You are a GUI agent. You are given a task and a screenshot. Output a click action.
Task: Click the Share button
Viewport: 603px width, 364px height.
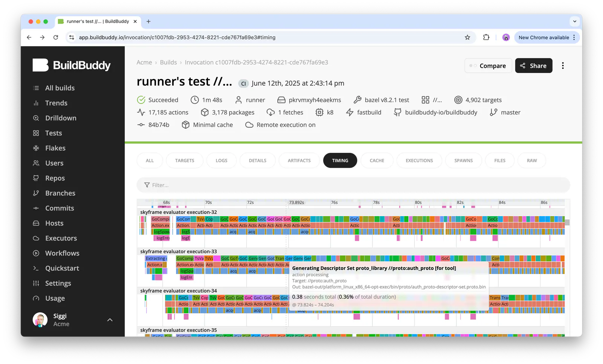point(534,65)
